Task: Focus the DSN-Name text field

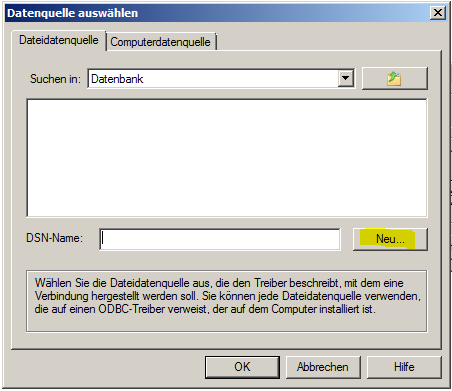Action: pyautogui.click(x=220, y=239)
